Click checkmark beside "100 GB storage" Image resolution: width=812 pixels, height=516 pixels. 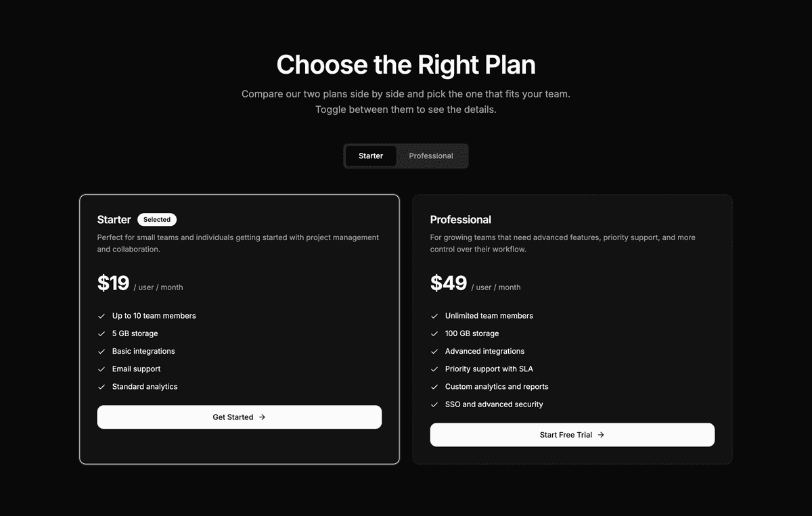click(x=434, y=333)
